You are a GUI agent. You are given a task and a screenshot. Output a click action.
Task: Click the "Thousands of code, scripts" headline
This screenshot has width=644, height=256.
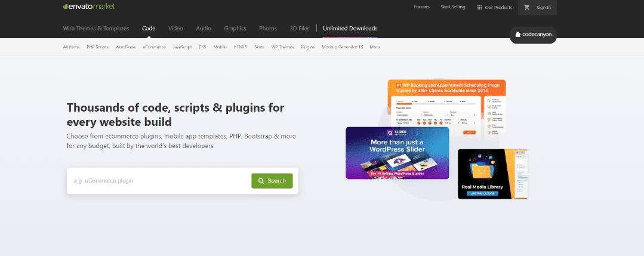coord(175,115)
